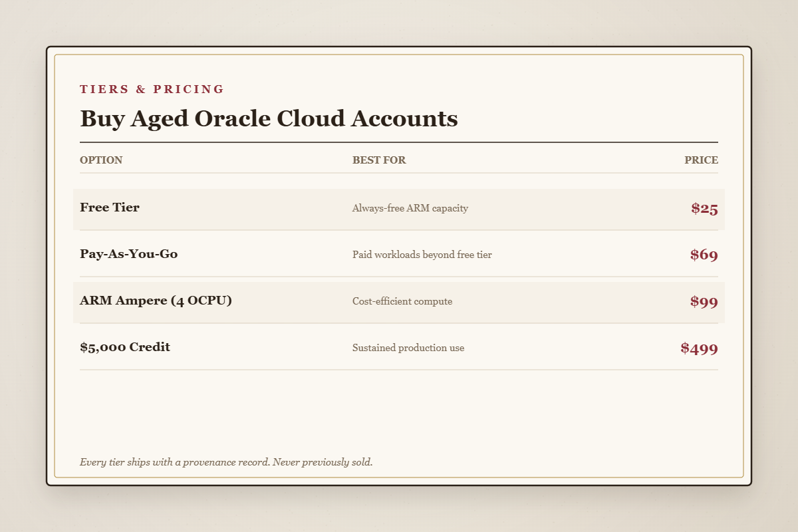Click the $99 price
This screenshot has width=798, height=532.
coord(704,301)
